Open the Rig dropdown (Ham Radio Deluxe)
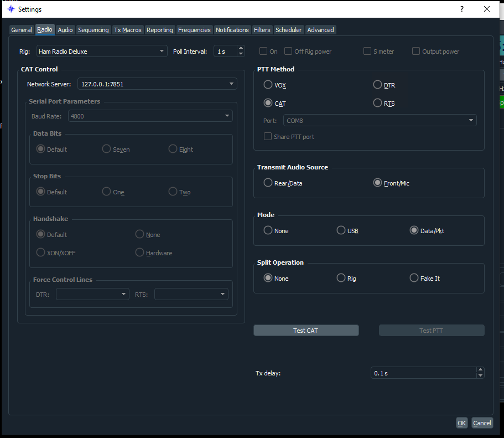The image size is (504, 438). tap(102, 51)
